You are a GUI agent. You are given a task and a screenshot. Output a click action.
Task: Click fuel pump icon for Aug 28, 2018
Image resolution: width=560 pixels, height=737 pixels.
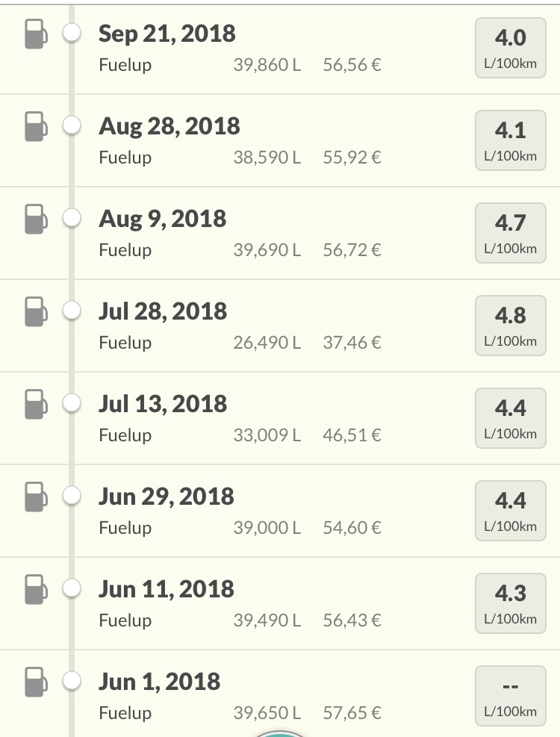click(x=36, y=127)
